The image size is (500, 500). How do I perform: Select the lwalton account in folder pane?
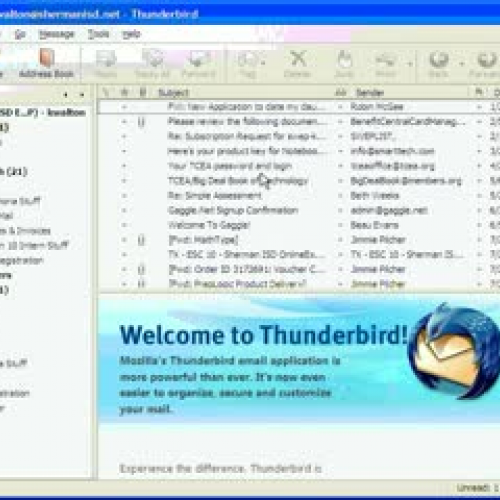coord(43,112)
